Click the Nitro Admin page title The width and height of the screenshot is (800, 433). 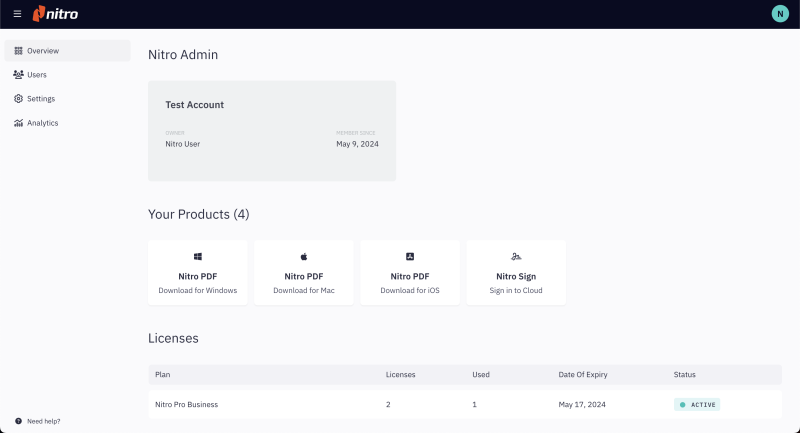(183, 55)
